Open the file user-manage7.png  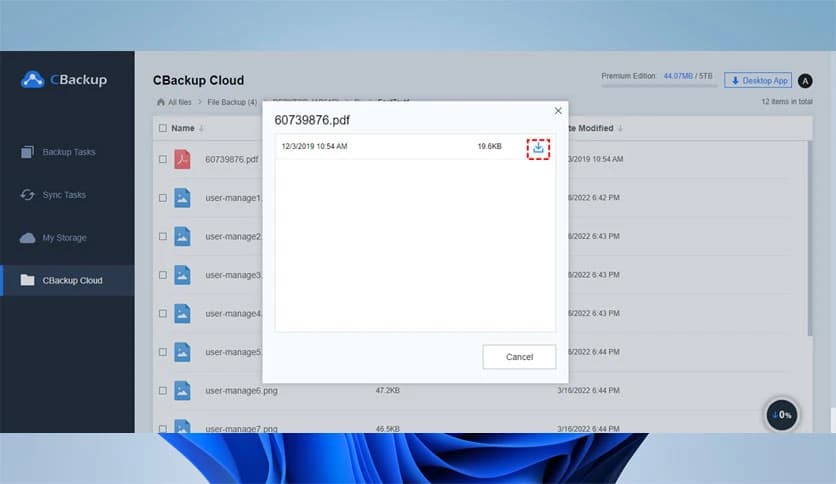[x=241, y=429]
